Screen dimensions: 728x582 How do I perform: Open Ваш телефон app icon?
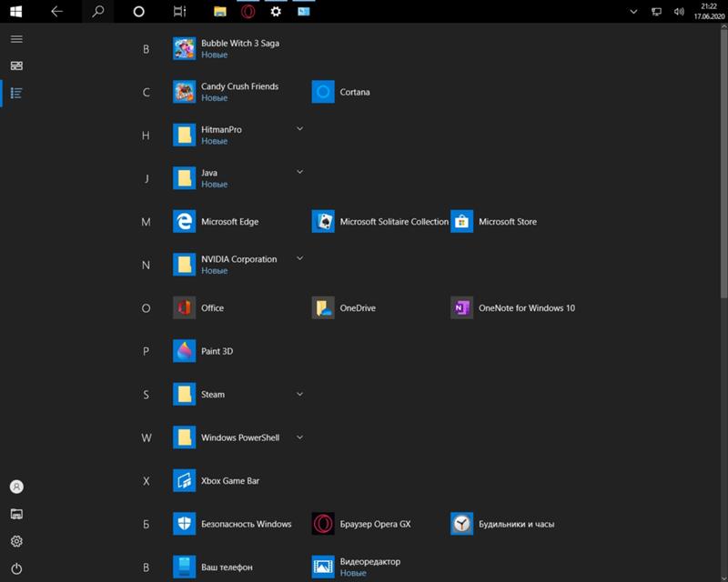point(185,567)
